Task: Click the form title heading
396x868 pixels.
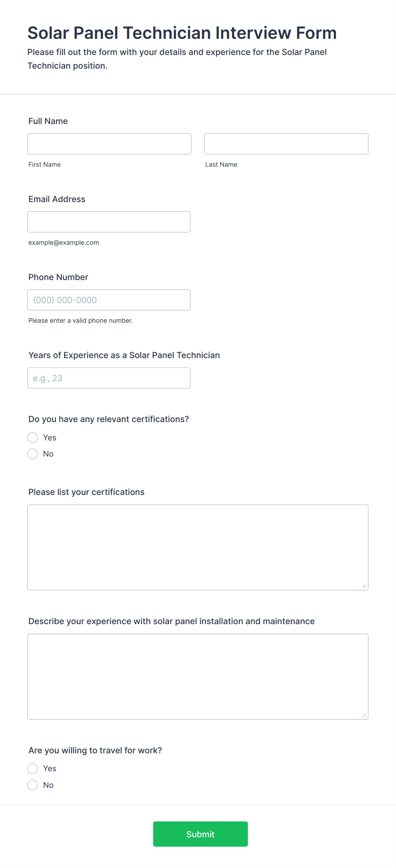Action: tap(182, 33)
